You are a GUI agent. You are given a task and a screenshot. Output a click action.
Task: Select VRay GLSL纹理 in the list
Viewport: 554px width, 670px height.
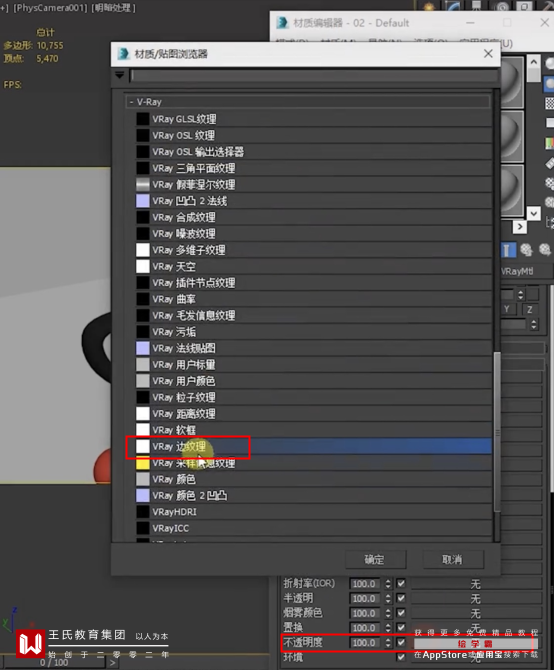pyautogui.click(x=313, y=119)
